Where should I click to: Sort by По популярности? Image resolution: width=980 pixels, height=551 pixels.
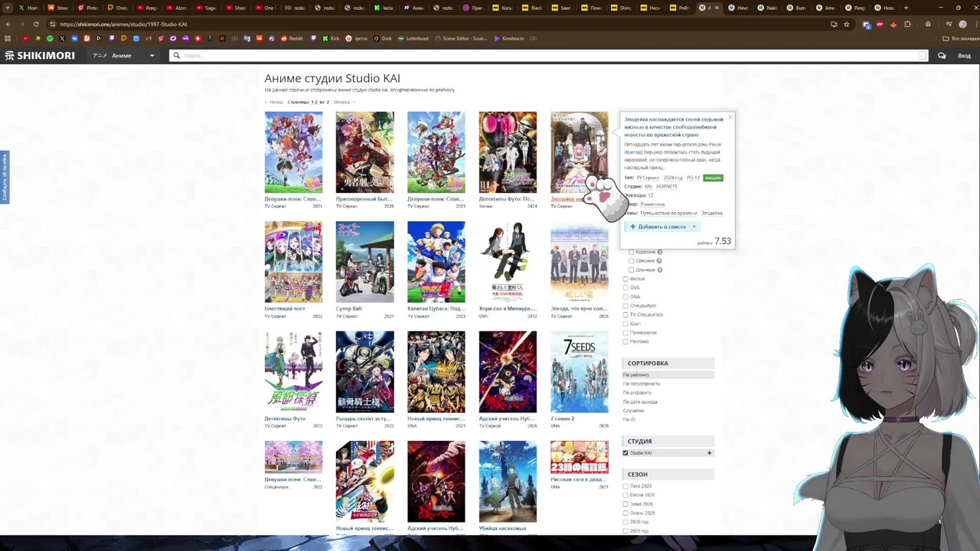tap(642, 384)
